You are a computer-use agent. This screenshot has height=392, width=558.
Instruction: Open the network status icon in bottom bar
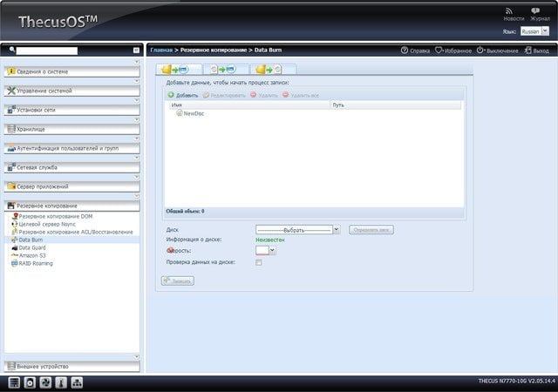coord(77,382)
